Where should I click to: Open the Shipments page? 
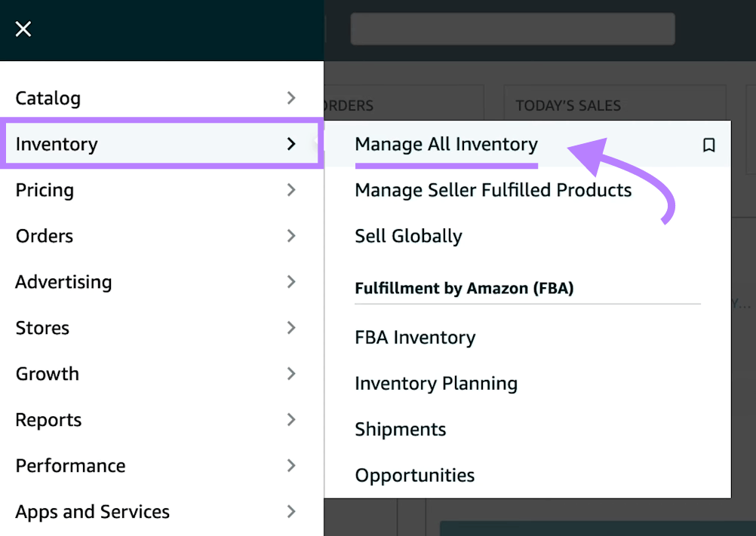(x=401, y=430)
